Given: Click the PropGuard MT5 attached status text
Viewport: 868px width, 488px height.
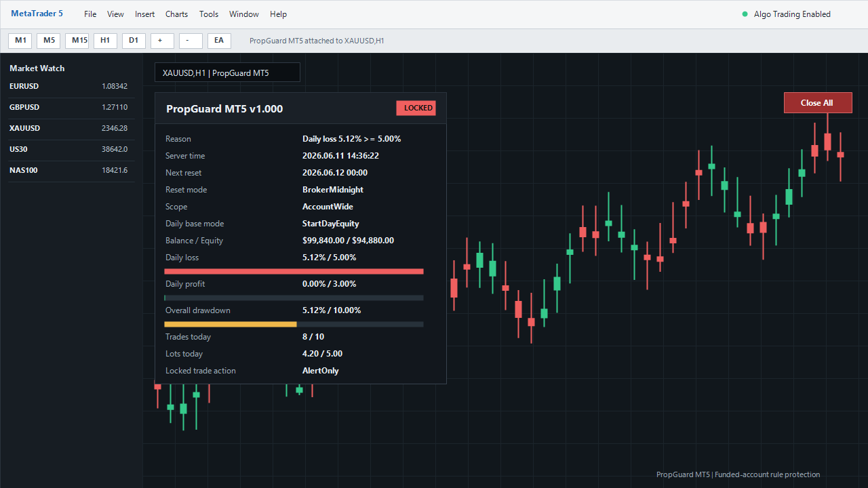Looking at the screenshot, I should [x=317, y=41].
